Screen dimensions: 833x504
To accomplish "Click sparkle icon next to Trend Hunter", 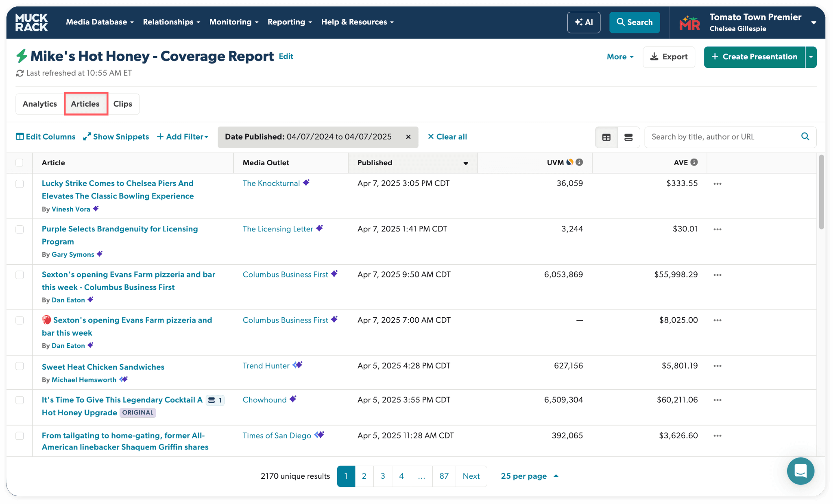I will [x=298, y=365].
